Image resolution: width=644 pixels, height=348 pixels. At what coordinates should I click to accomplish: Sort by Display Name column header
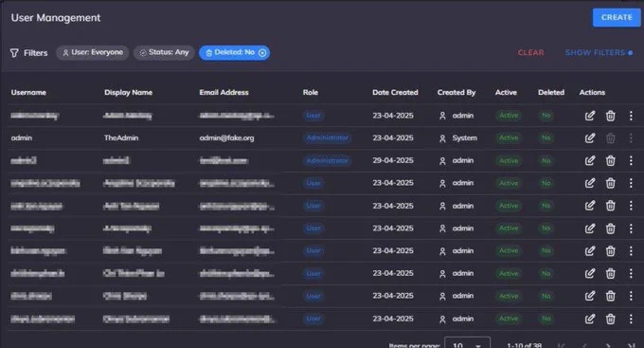click(x=128, y=93)
